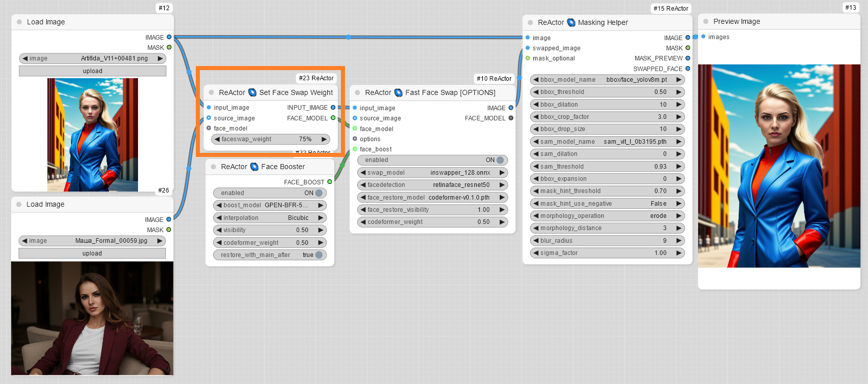
Task: Click the #23 ReActor badge above Set Face Swap Weight
Action: pos(316,78)
